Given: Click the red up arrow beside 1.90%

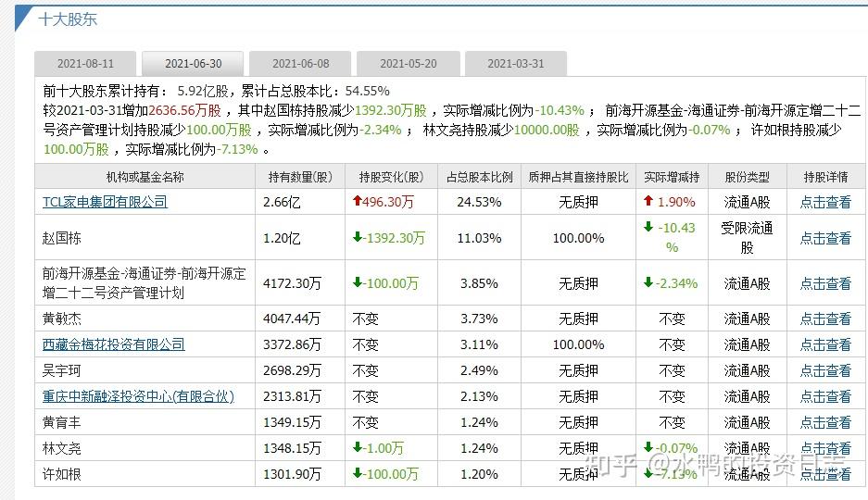Looking at the screenshot, I should pos(648,201).
